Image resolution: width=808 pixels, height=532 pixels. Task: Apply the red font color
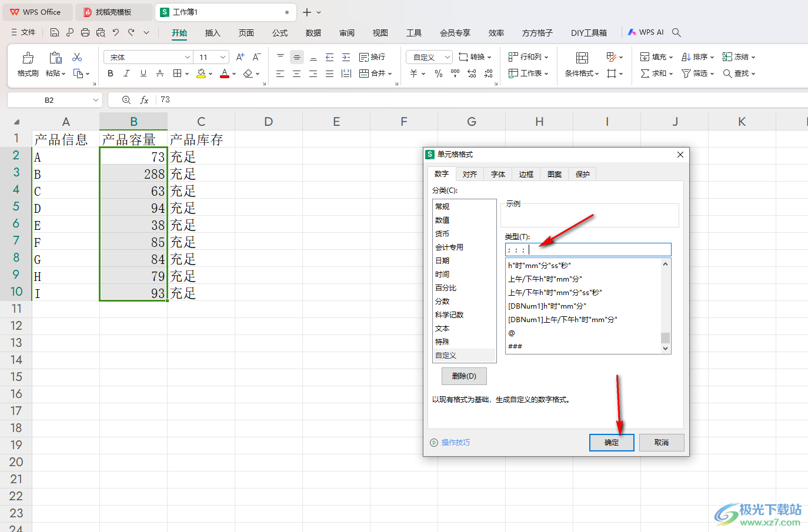point(225,73)
